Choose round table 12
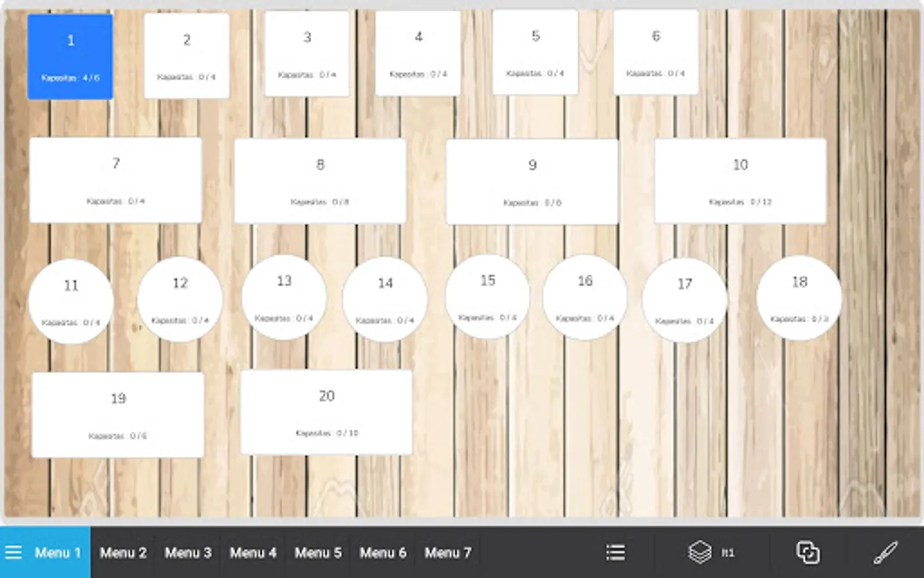The image size is (924, 578). click(x=180, y=299)
